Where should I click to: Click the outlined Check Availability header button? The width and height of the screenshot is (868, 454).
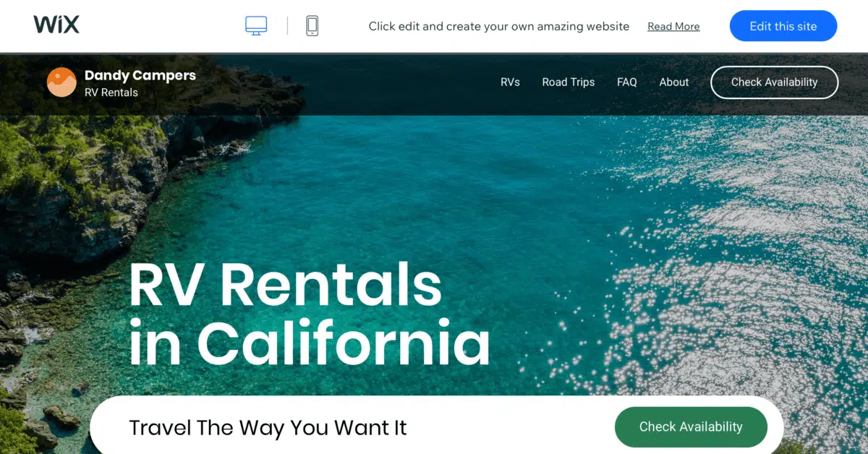click(775, 82)
